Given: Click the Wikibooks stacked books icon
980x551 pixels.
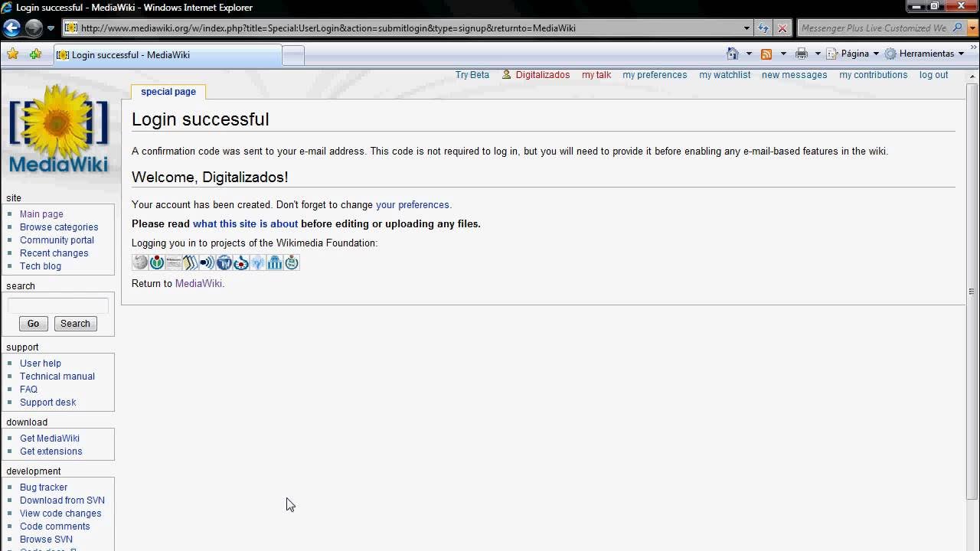Looking at the screenshot, I should coord(191,262).
